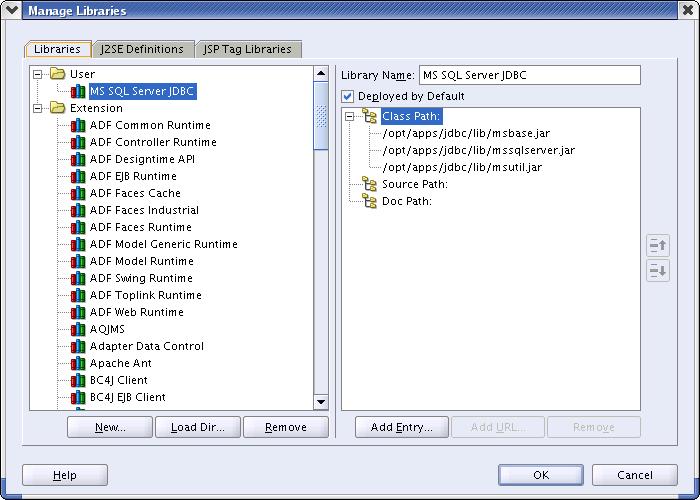Click the Extension folder icon
This screenshot has width=700, height=500.
58,108
